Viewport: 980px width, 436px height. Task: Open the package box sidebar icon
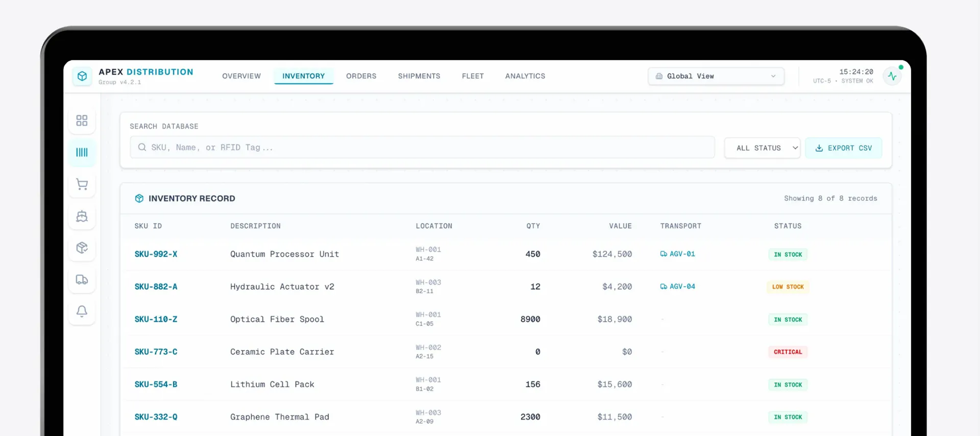[82, 248]
